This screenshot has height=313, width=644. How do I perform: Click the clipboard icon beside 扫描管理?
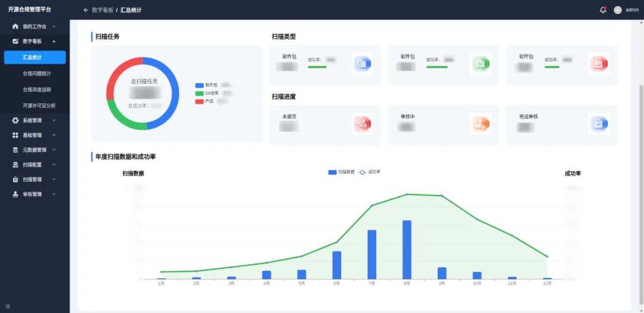(16, 179)
